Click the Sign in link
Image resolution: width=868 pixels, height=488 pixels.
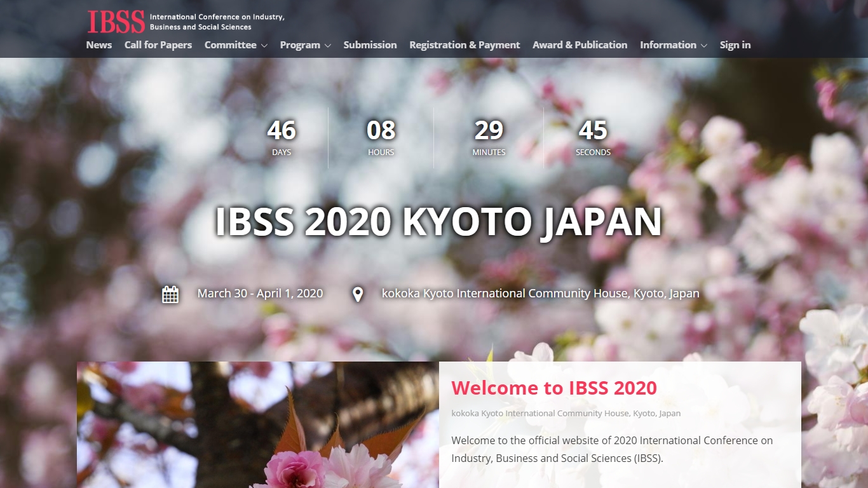click(x=735, y=44)
